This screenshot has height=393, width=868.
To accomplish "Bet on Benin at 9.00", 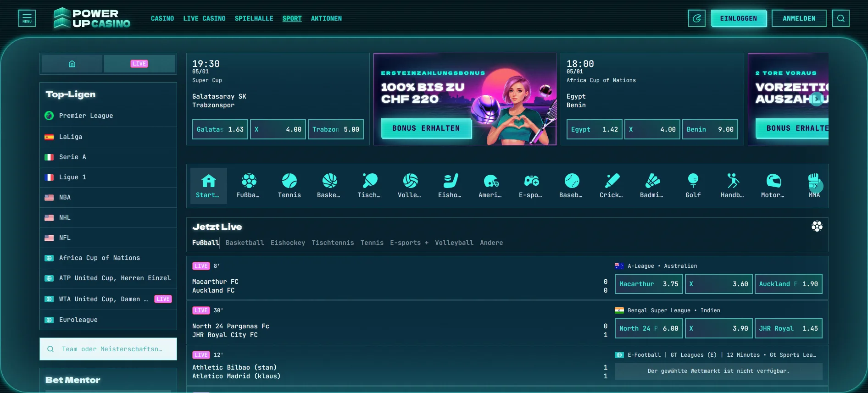I will click(x=710, y=129).
